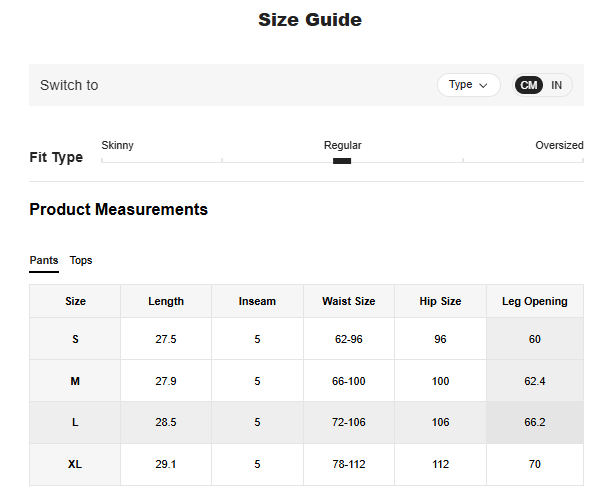Switch measurement units to IN
This screenshot has width=606, height=490.
556,85
